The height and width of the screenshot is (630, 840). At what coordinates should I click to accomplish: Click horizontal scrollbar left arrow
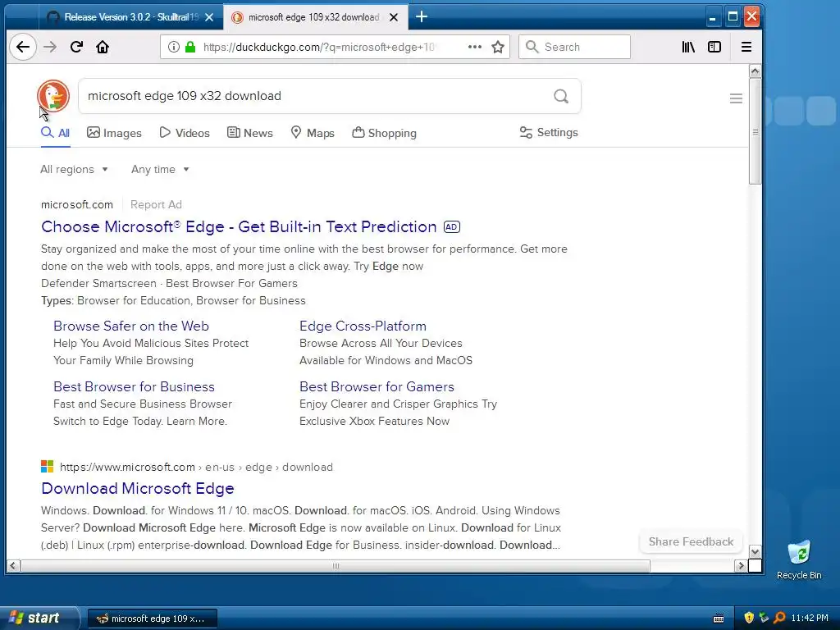[x=13, y=566]
